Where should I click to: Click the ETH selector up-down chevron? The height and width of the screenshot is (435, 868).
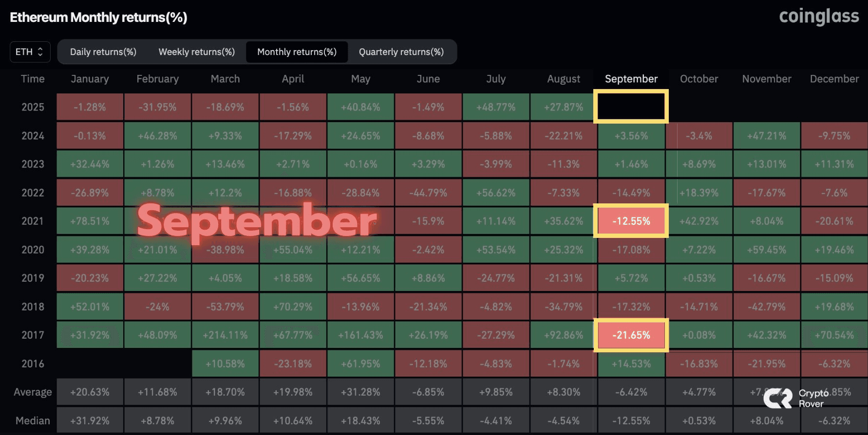40,52
